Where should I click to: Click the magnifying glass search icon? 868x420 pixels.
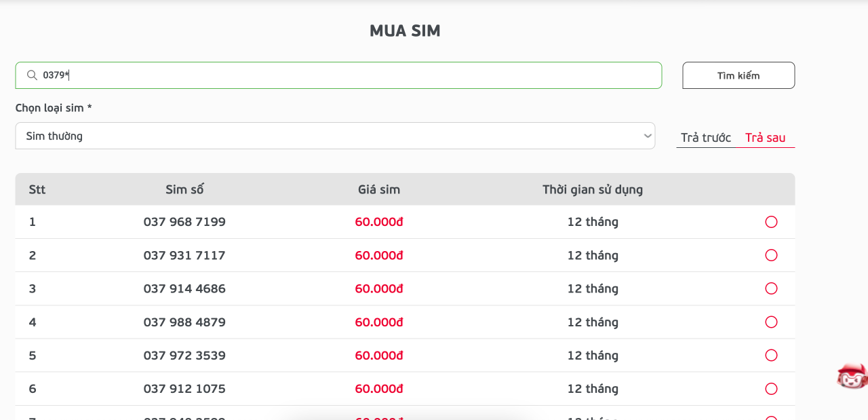tap(32, 75)
